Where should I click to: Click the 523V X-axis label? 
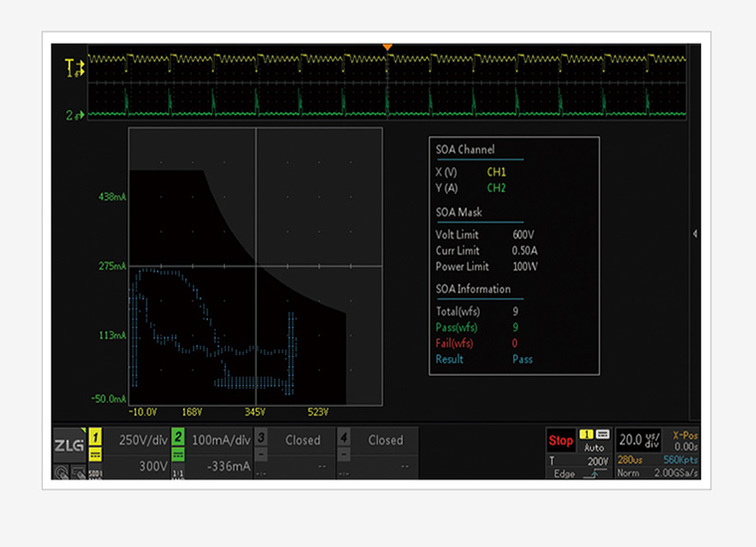click(x=318, y=413)
